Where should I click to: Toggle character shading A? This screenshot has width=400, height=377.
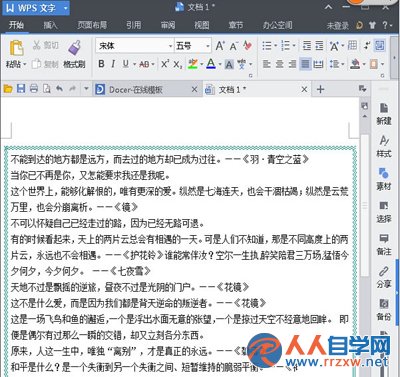[229, 64]
